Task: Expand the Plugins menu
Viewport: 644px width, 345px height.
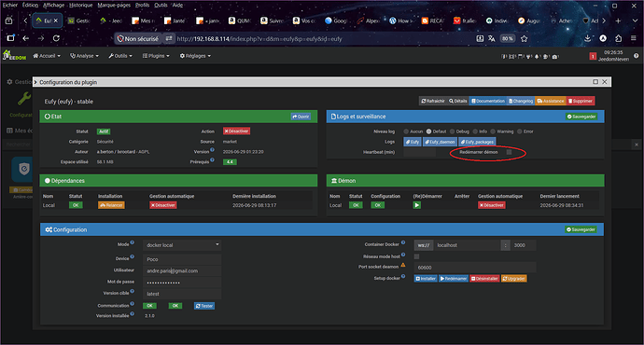Action: pyautogui.click(x=156, y=56)
